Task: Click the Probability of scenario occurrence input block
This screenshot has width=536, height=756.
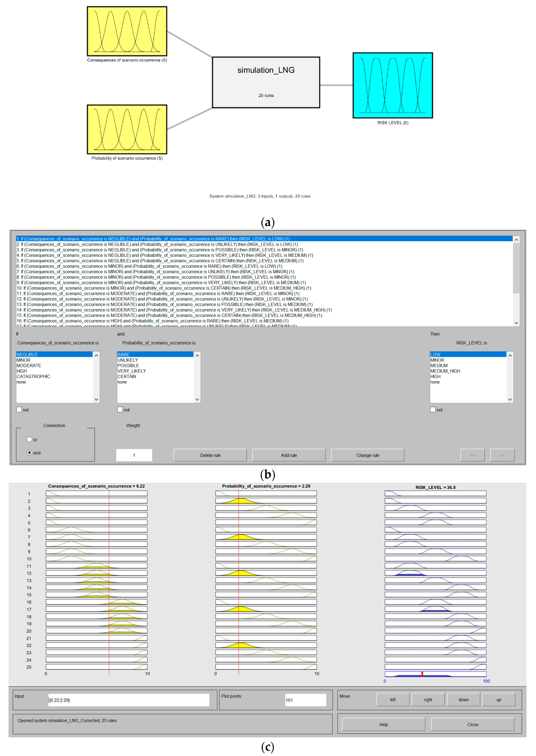Action: pos(127,129)
